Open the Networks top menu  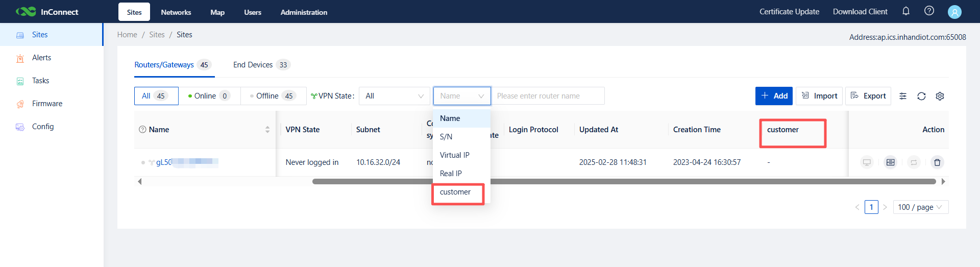tap(176, 12)
